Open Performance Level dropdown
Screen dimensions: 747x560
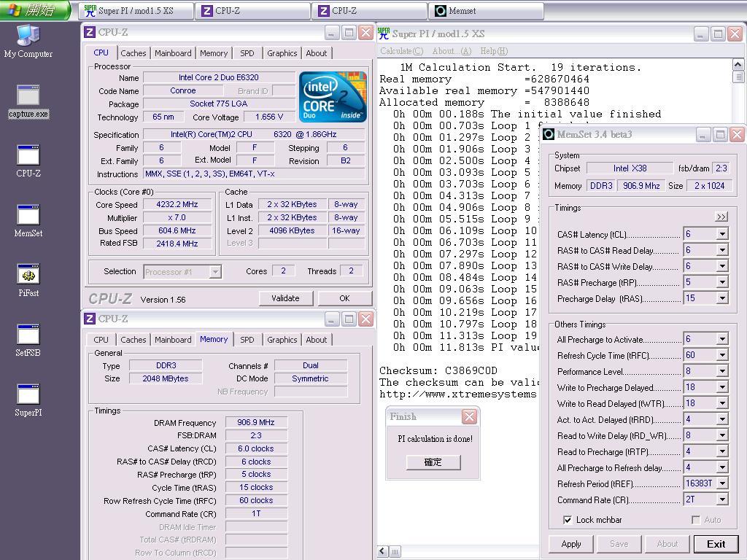point(723,371)
